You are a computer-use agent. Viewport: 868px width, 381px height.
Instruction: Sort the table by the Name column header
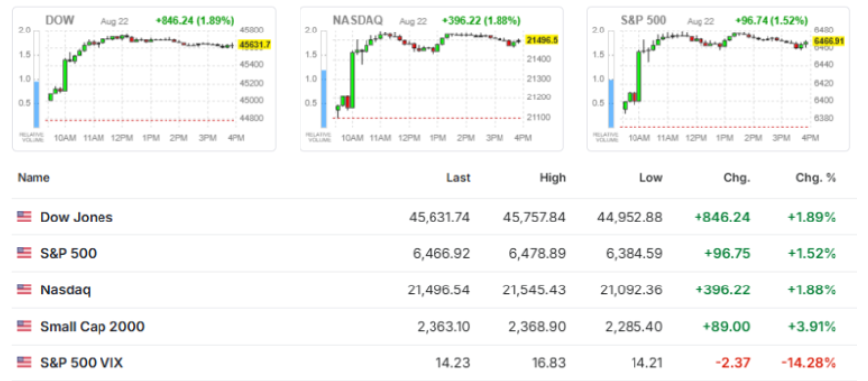click(x=33, y=178)
